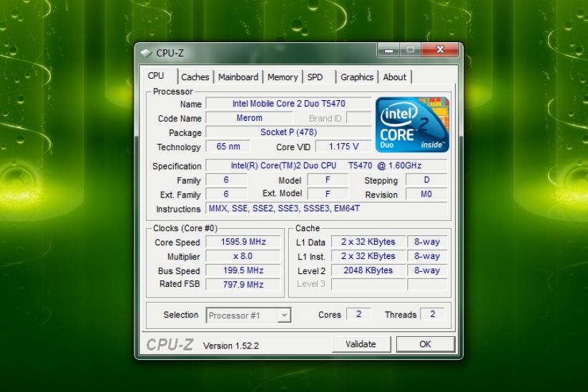Click the Rated FSB value 797.9 MHz
This screenshot has height=392, width=588.
point(243,284)
